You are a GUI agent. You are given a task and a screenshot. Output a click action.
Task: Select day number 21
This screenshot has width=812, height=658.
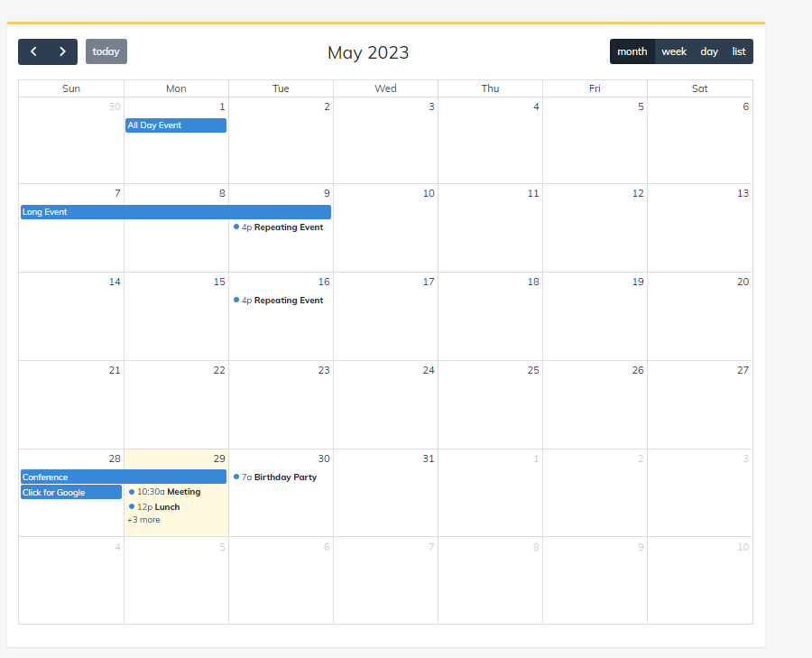coord(115,370)
